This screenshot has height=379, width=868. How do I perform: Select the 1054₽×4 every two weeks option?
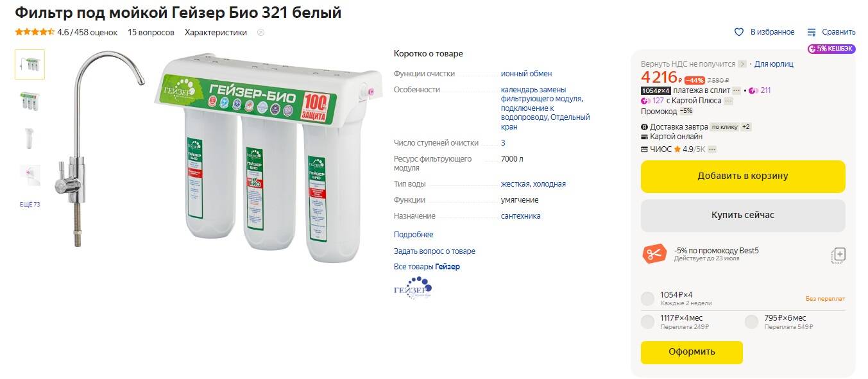647,299
